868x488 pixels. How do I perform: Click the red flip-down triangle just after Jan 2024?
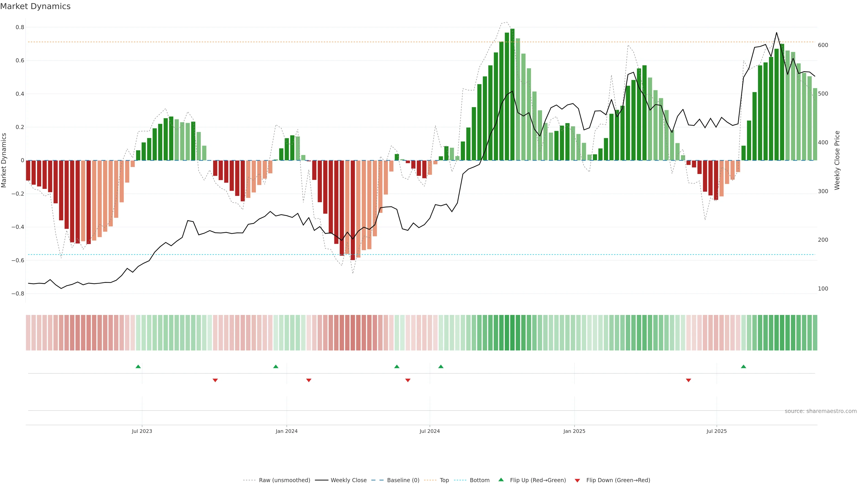309,380
